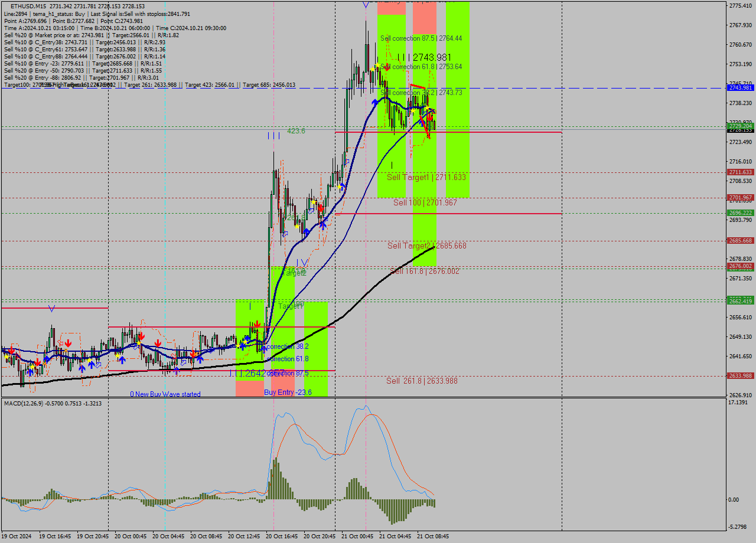The image size is (756, 543).
Task: Click the red 2711.633 price tag on axis
Action: [741, 172]
